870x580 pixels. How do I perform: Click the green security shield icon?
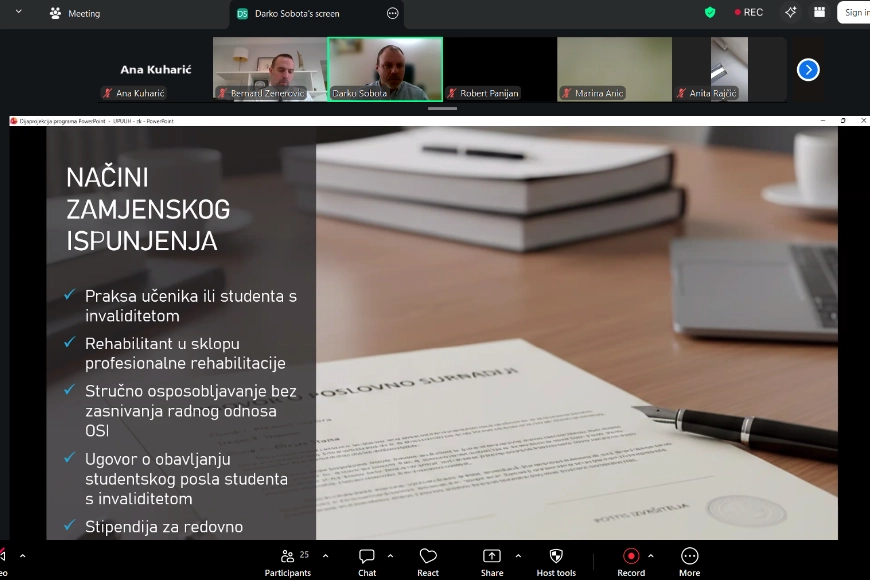(710, 12)
